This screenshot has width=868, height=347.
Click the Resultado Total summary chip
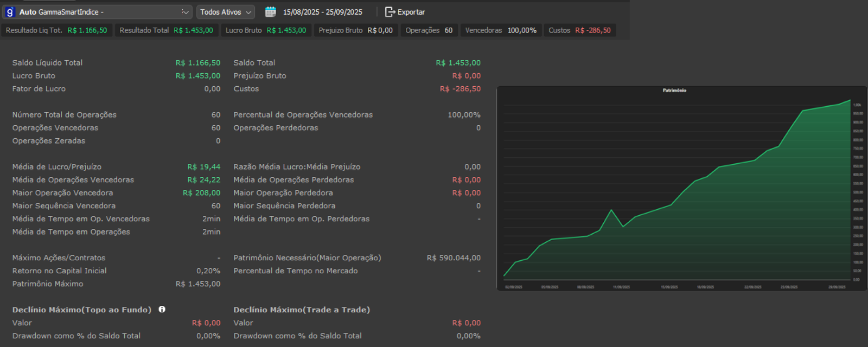coord(166,30)
